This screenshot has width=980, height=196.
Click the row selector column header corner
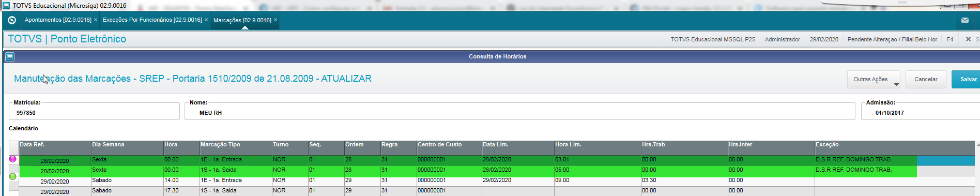[14, 148]
